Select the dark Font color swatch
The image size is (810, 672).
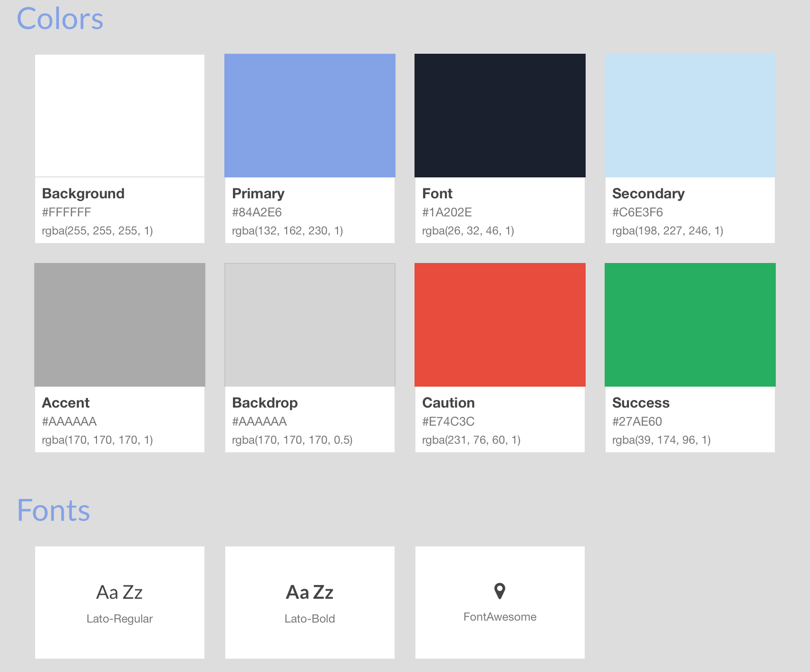pyautogui.click(x=500, y=116)
